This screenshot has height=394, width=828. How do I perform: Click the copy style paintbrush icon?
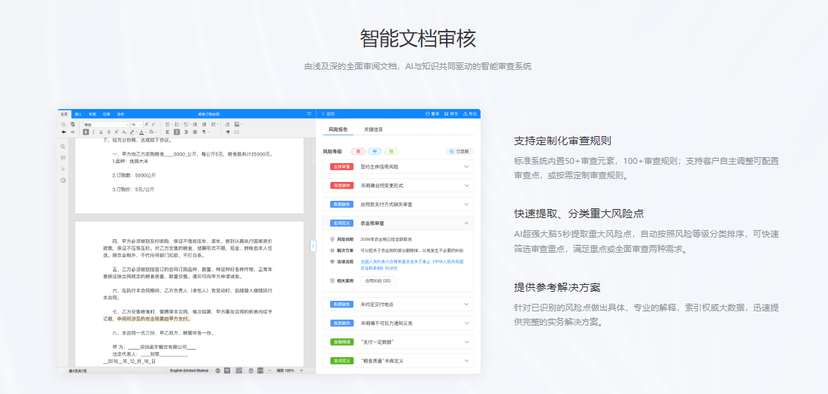228,132
